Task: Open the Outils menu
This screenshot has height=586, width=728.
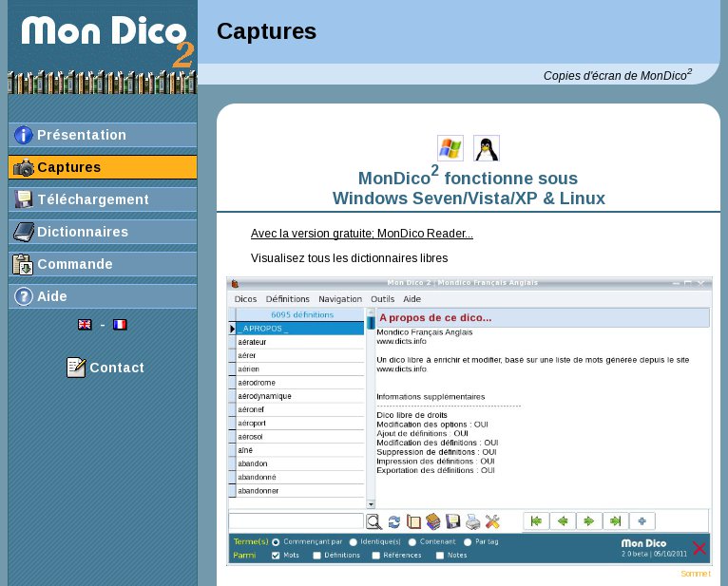Action: pos(383,299)
